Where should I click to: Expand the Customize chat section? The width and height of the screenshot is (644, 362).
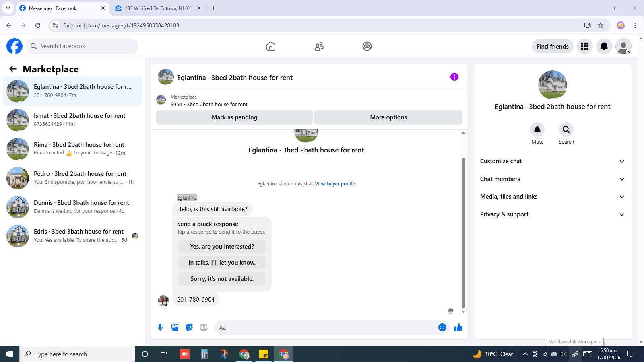click(553, 161)
